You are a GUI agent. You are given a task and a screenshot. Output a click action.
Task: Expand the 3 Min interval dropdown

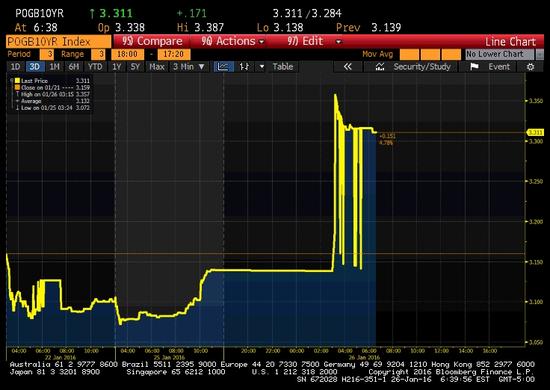[x=189, y=67]
